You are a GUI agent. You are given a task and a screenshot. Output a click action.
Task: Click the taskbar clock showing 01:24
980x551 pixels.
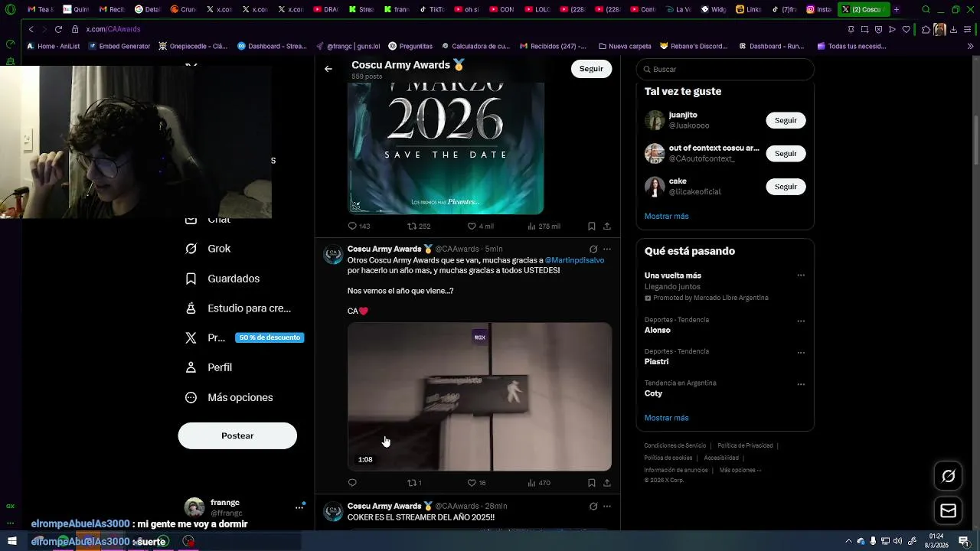pyautogui.click(x=936, y=541)
